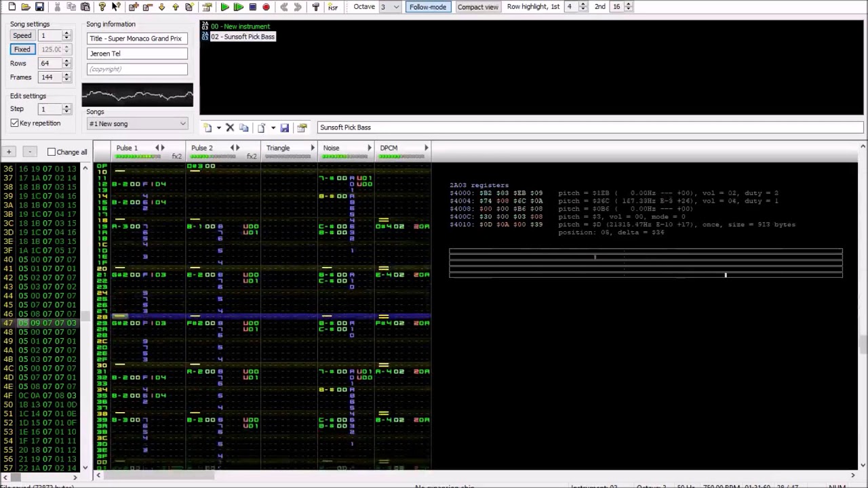Image resolution: width=868 pixels, height=488 pixels.
Task: Create NSF export file
Action: pos(333,7)
